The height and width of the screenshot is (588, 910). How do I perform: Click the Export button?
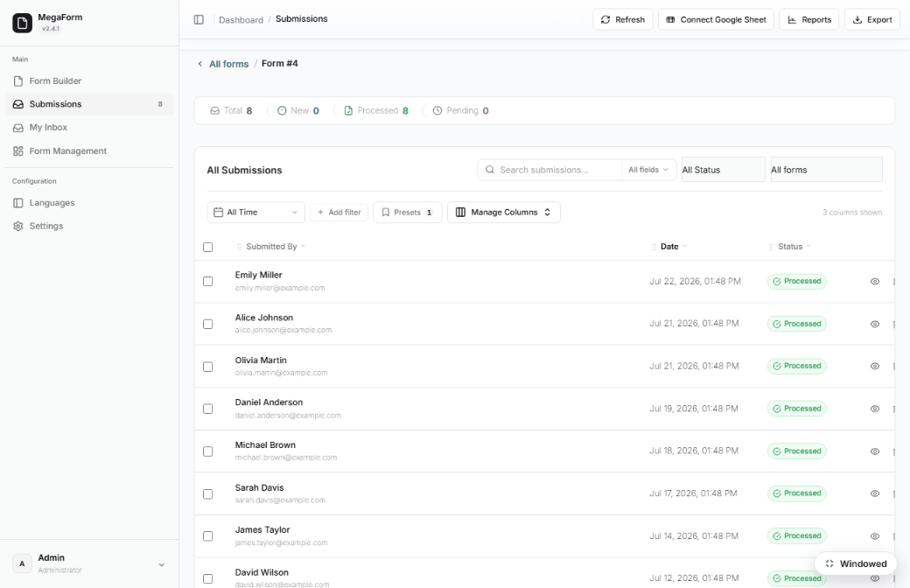(x=871, y=20)
